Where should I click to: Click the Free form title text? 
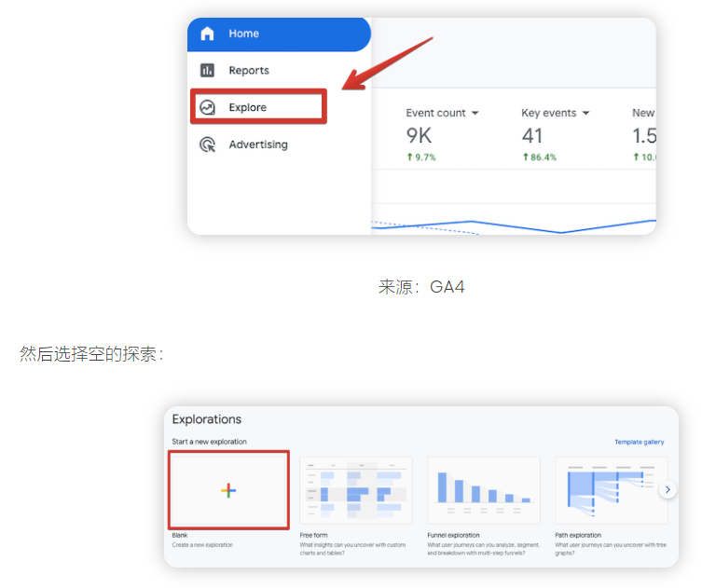314,535
